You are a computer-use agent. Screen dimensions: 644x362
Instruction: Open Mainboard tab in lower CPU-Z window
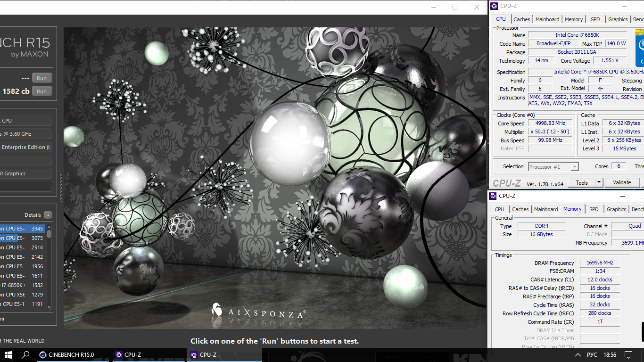click(x=546, y=209)
